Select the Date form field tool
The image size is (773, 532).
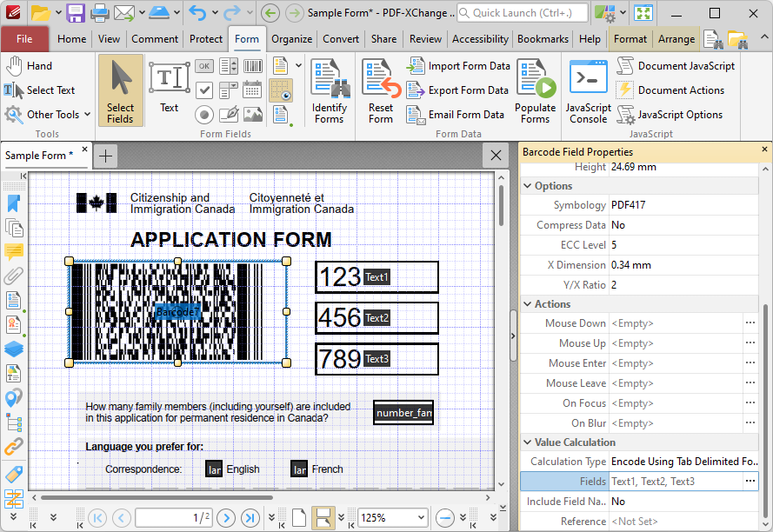253,89
